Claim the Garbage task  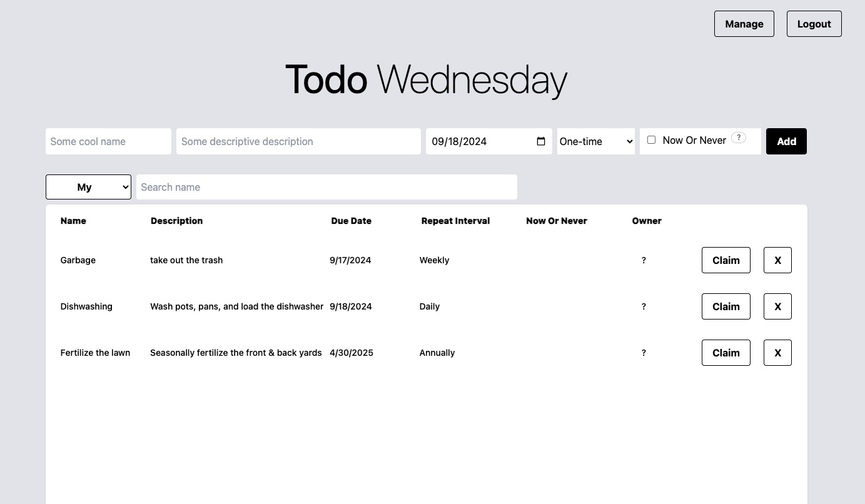tap(726, 260)
